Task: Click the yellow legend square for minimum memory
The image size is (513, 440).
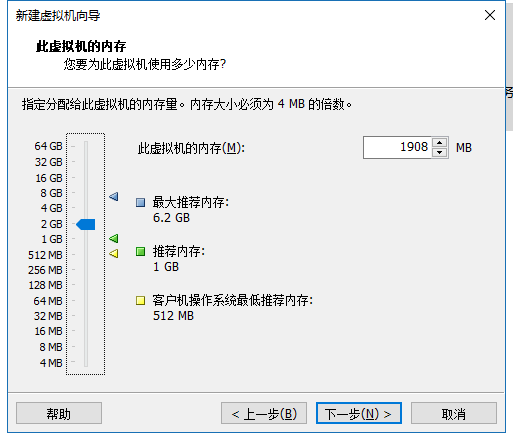Action: point(140,300)
